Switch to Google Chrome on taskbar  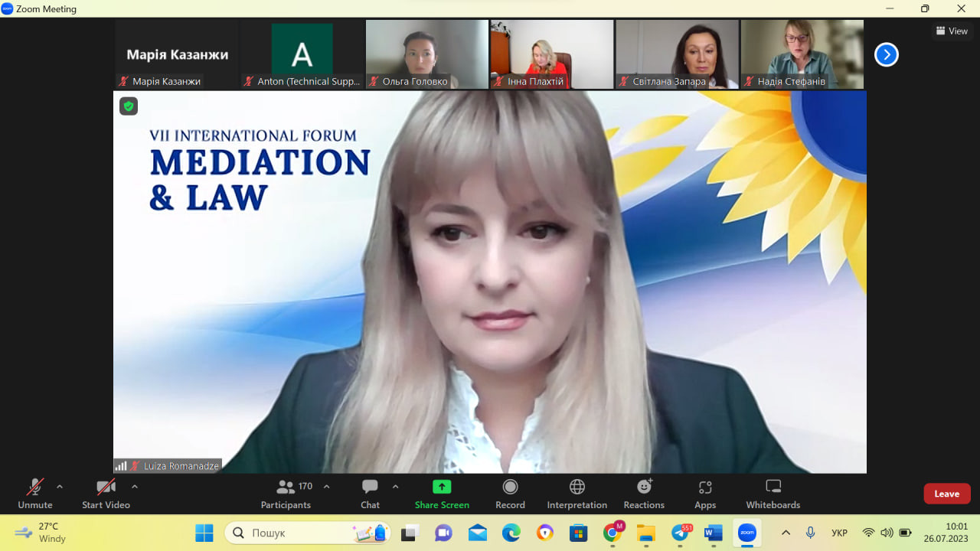(x=612, y=533)
